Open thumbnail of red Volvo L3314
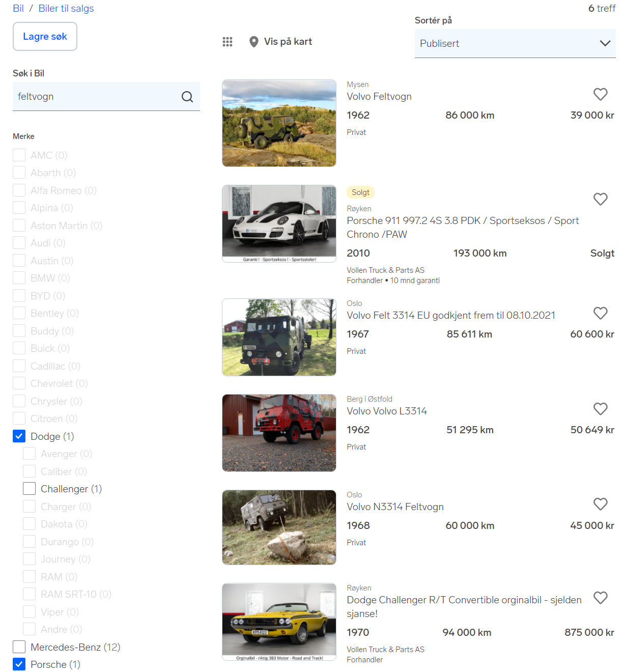 (279, 433)
